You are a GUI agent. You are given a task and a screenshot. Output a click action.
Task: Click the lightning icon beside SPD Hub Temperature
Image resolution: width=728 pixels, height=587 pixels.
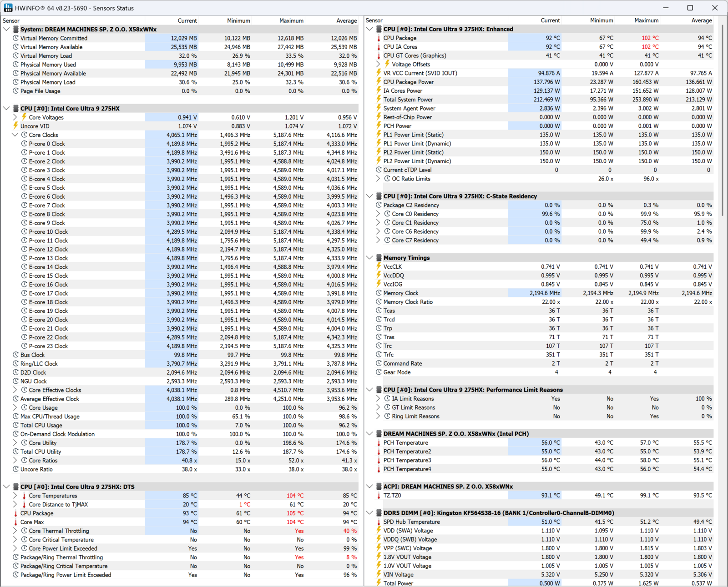click(379, 522)
